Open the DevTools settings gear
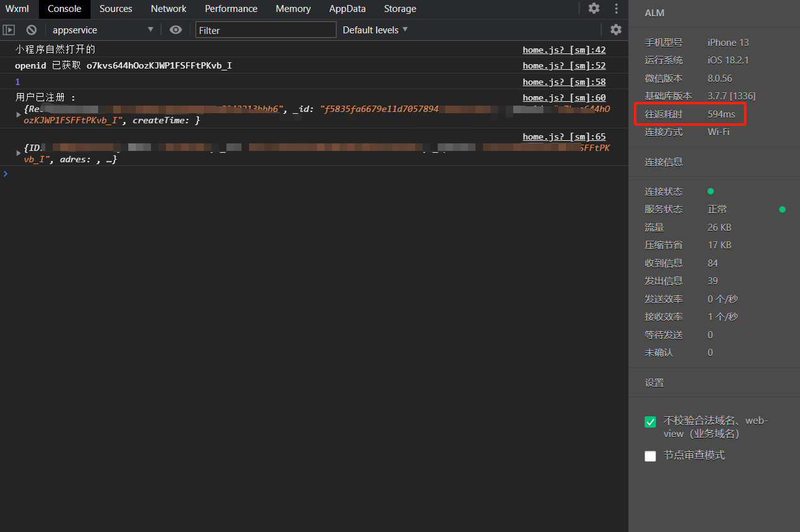Viewport: 800px width, 532px height. [594, 9]
